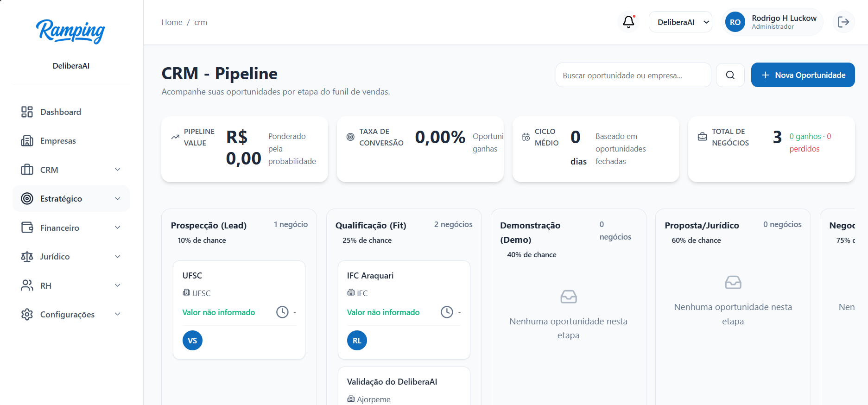Click the Pipeline Value R$ 0,00 figure
This screenshot has height=405, width=868.
coord(244,148)
